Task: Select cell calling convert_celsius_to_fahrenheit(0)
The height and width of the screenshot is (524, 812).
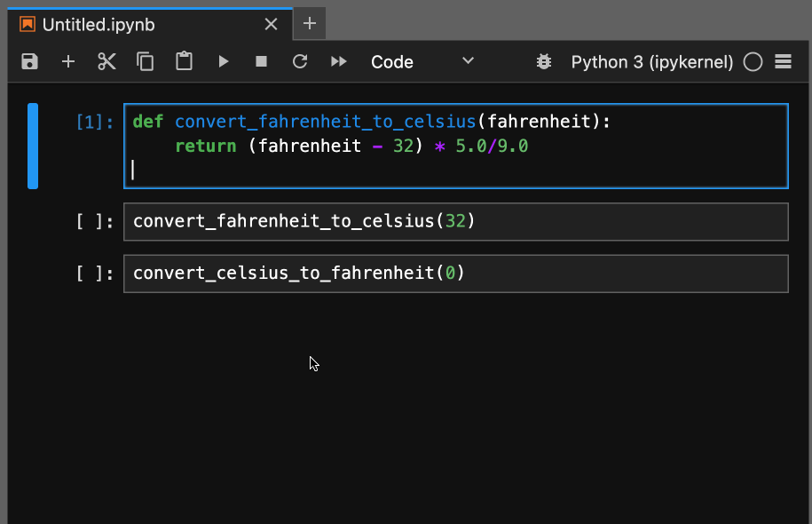Action: click(456, 274)
